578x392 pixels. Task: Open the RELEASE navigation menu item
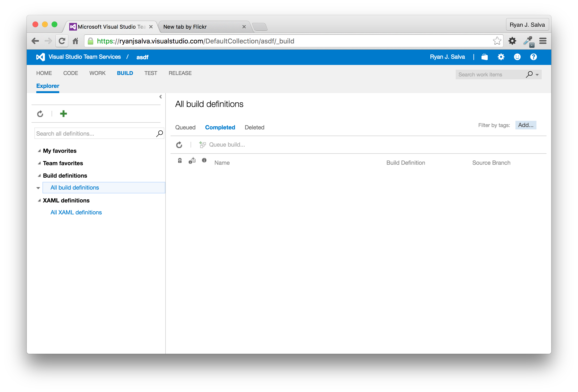click(x=180, y=73)
